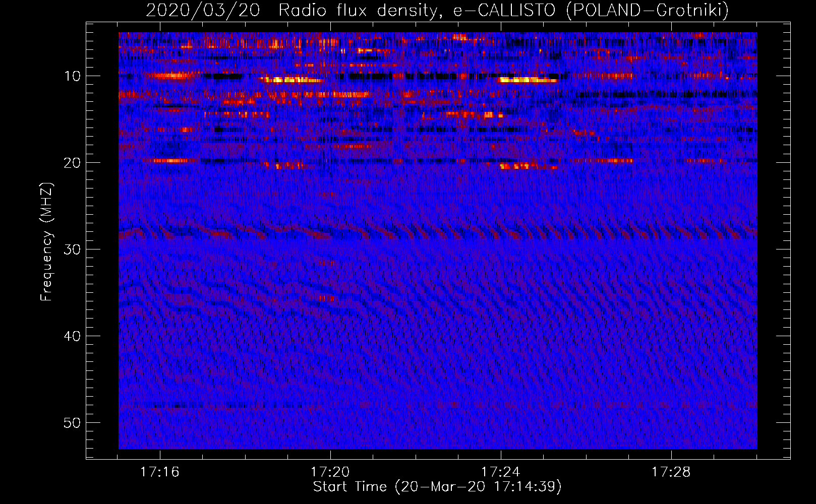Click the 40 MHz frequency tick label
This screenshot has width=816, height=504.
(x=73, y=336)
